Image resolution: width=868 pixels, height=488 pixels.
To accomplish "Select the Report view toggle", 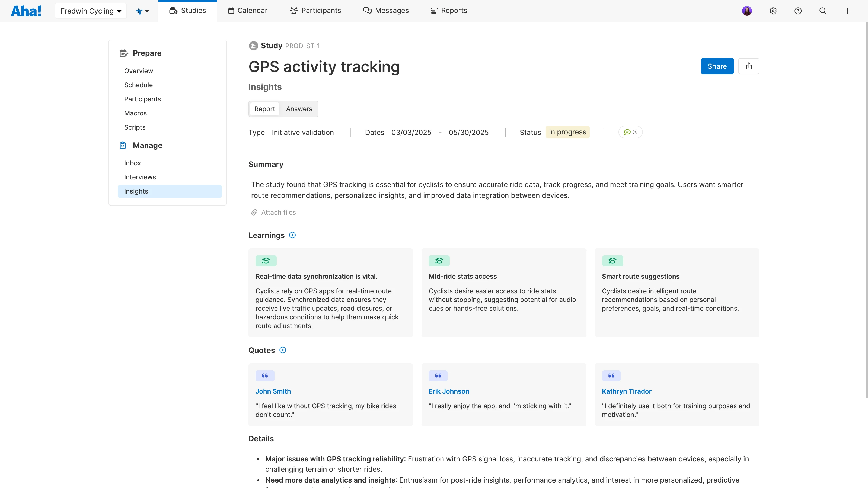I will [x=264, y=109].
